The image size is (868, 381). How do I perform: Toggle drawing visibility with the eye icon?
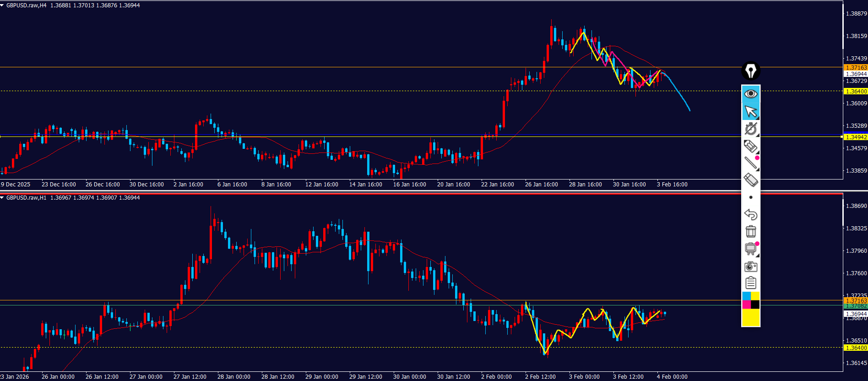[x=751, y=94]
